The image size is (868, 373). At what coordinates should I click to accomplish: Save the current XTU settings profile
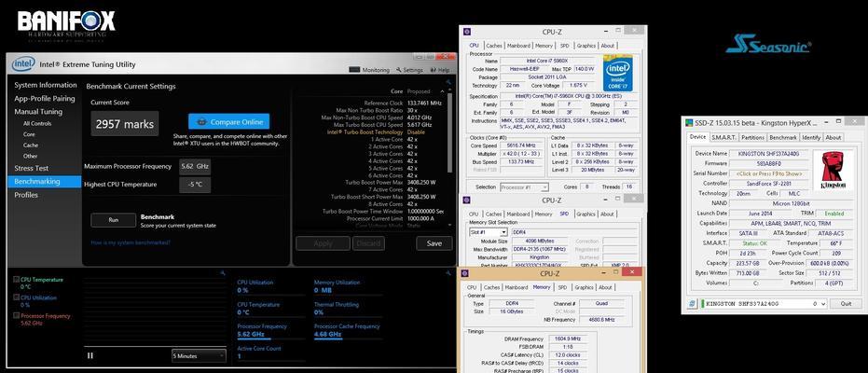click(434, 243)
